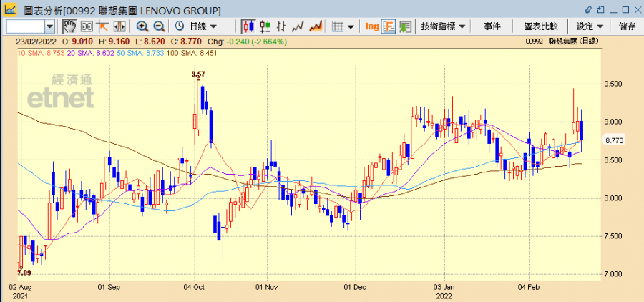Screen dimensions: 644x302
Task: Zoom out with magnifier minus icon
Action: [159, 26]
